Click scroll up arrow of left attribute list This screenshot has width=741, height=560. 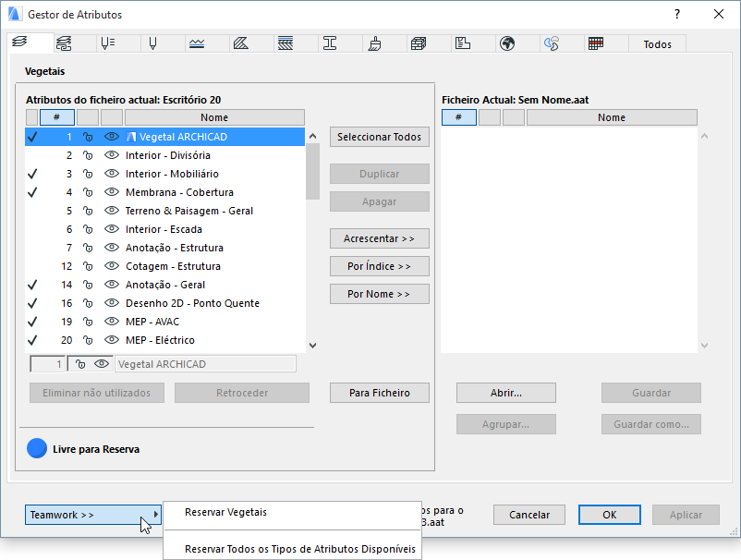tap(312, 136)
